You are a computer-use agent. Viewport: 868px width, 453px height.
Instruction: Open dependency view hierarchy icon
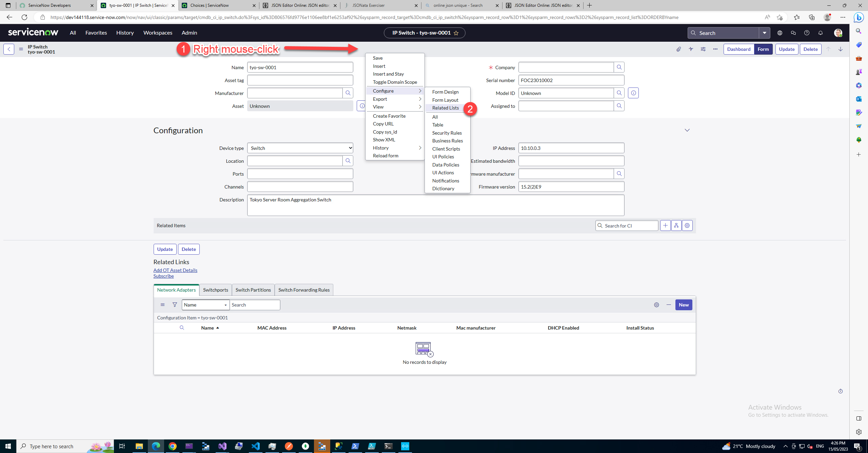[676, 225]
